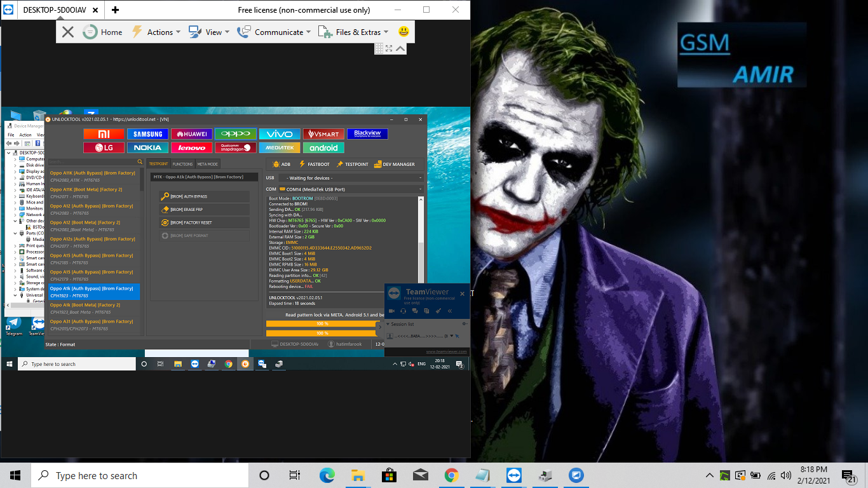Collapse the TeamViewer Session list section
868x488 pixels.
(x=388, y=324)
